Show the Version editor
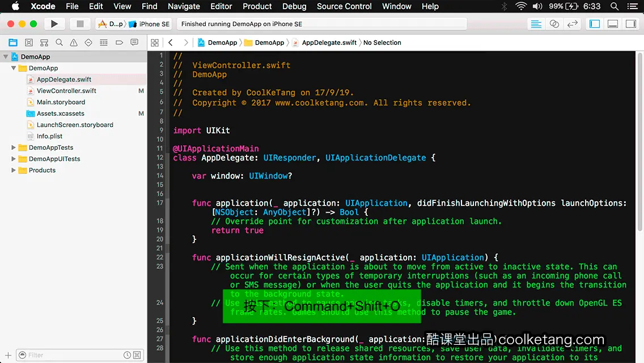This screenshot has height=363, width=644. point(572,24)
